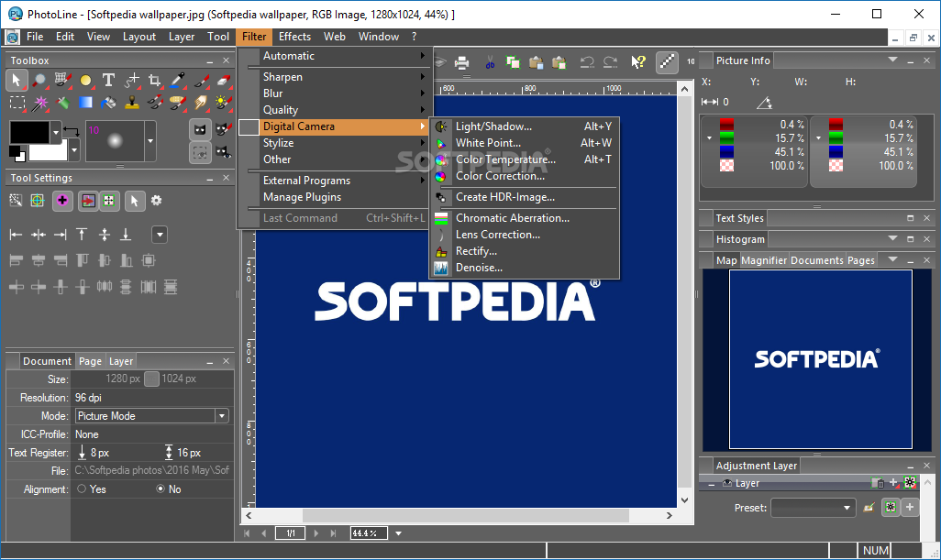Image resolution: width=941 pixels, height=560 pixels.
Task: Click the Map navigator thumbnail preview
Action: [x=820, y=358]
